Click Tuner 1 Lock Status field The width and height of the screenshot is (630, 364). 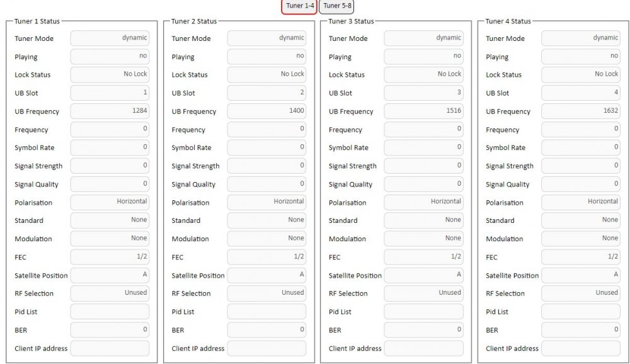(x=110, y=75)
